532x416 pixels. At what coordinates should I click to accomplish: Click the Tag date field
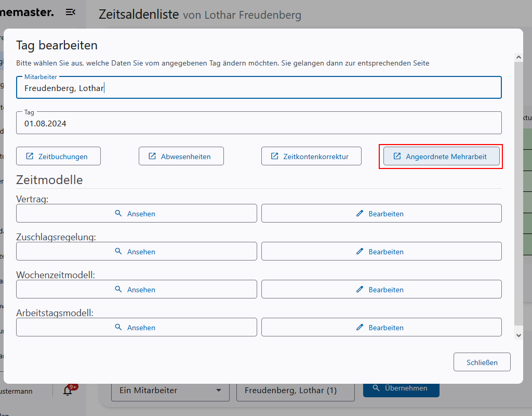click(258, 123)
